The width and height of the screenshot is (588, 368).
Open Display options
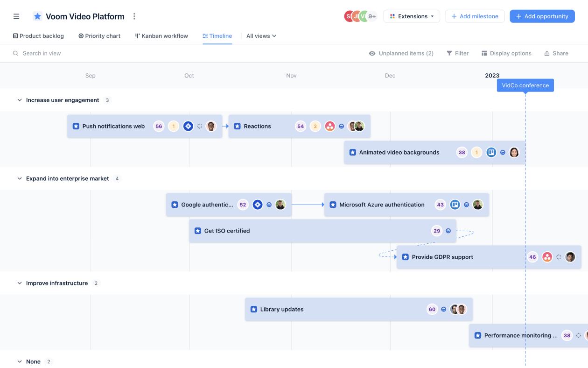tap(506, 53)
